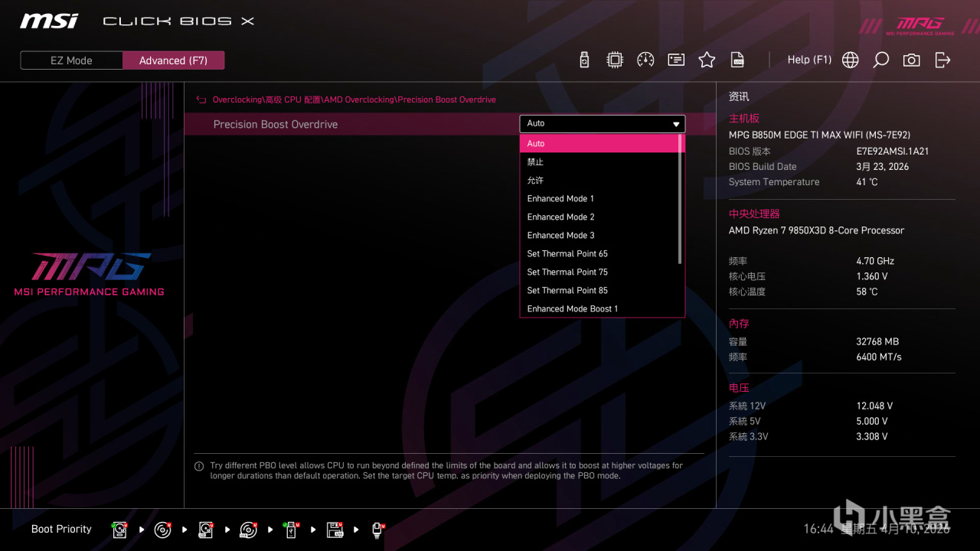Click the profile card icon in top toolbar
Viewport: 980px width, 551px height.
(x=676, y=60)
